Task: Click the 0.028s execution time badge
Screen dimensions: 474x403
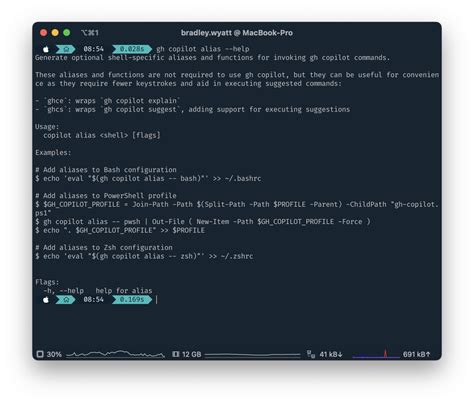Action: 132,49
